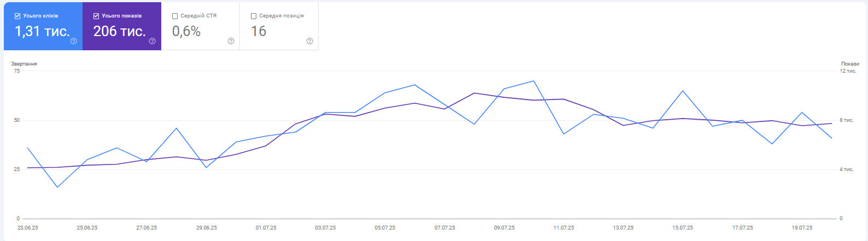Uncheck the Усього показів checkbox
Viewport: 868px width, 241px height.
[96, 16]
